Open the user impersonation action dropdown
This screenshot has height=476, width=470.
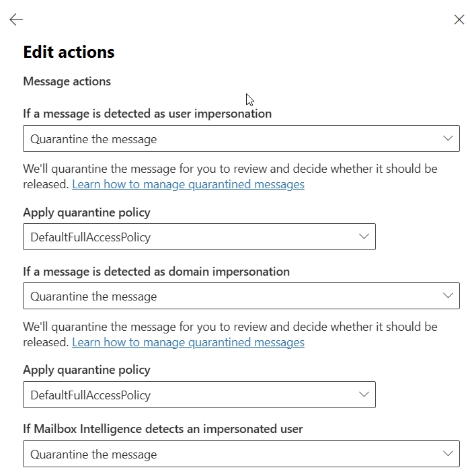click(x=241, y=138)
